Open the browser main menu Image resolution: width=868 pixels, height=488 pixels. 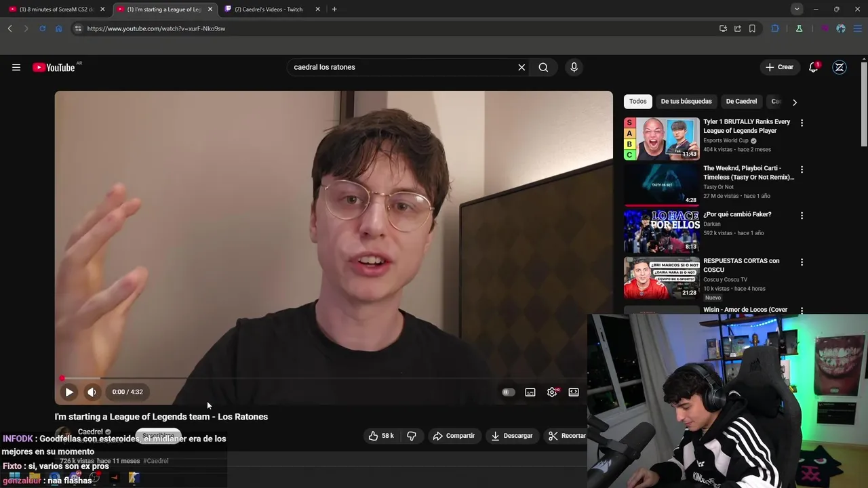pyautogui.click(x=857, y=28)
